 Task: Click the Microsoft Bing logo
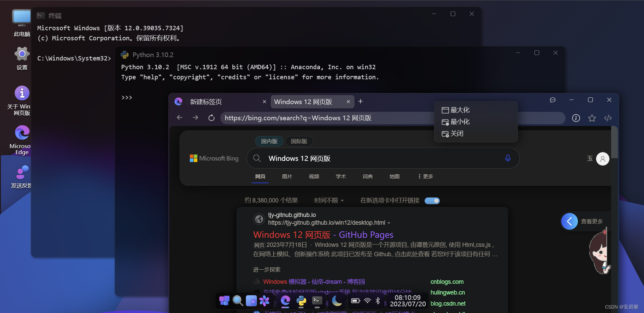click(x=214, y=158)
